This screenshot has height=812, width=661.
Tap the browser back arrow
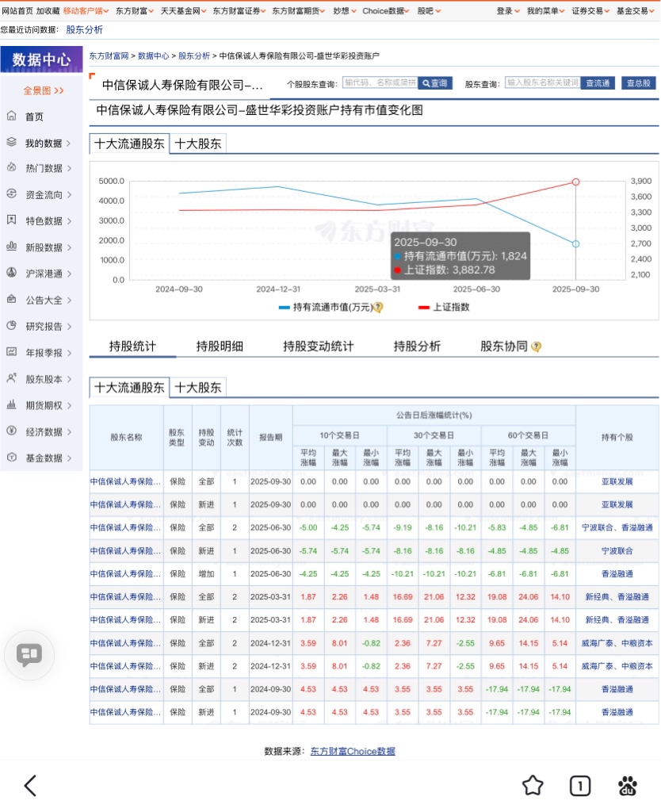[31, 786]
